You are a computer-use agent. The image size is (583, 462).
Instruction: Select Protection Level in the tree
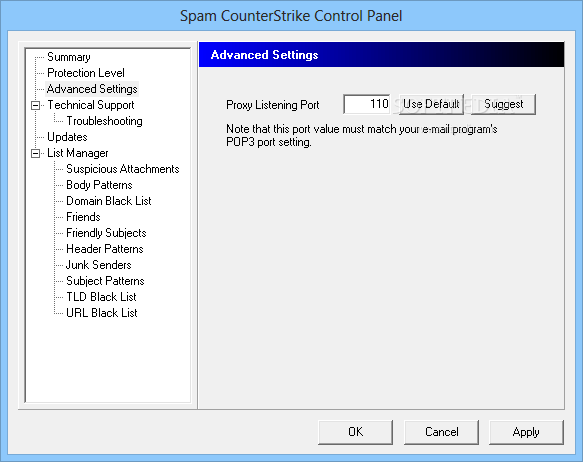point(86,73)
